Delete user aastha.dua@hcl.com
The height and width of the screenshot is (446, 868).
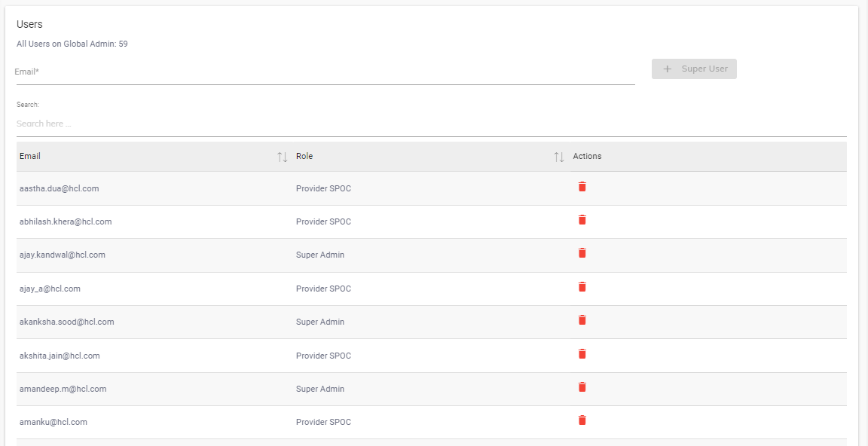pos(582,187)
